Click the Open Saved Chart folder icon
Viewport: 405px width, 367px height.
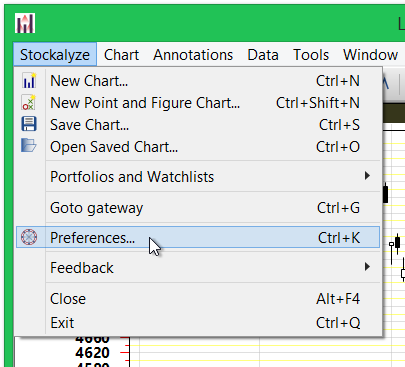click(29, 145)
